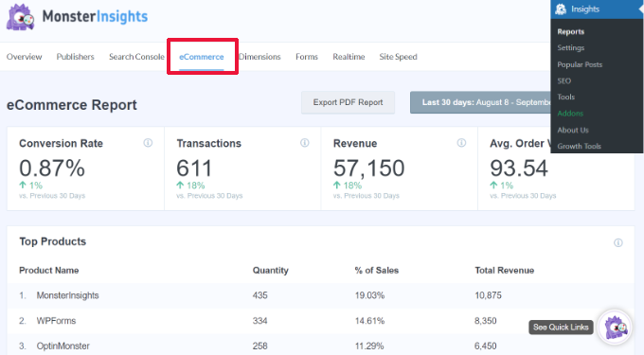
Task: Go to Popular Posts menu item
Action: click(x=580, y=64)
